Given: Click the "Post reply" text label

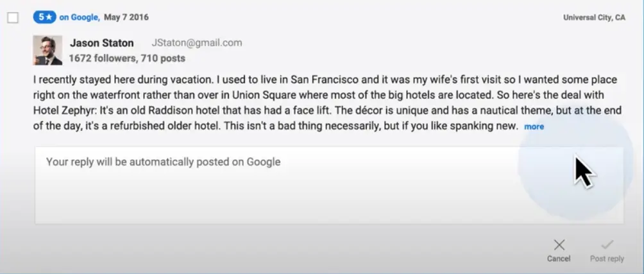Looking at the screenshot, I should (x=607, y=259).
